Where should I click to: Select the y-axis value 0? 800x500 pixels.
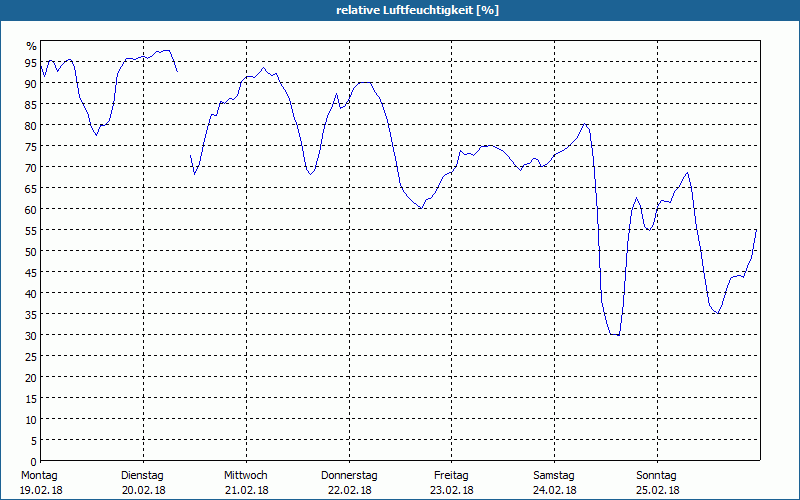(x=34, y=462)
